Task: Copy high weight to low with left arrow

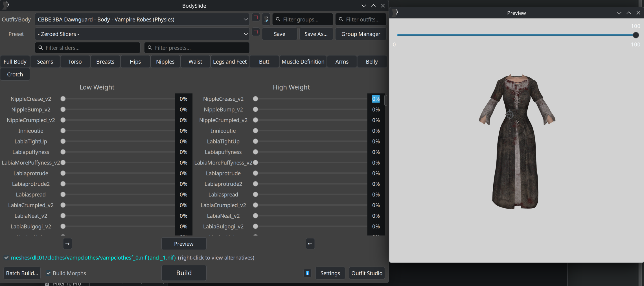Action: coord(310,244)
